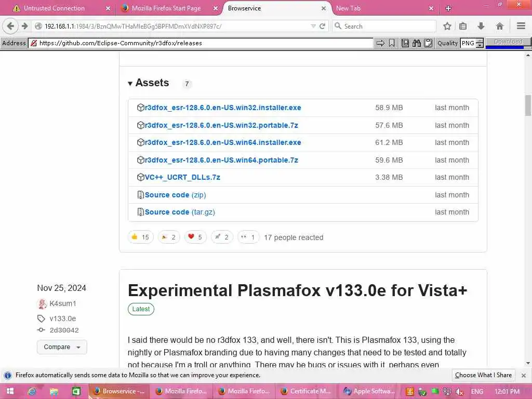Viewport: 532px width, 399px height.
Task: Click the Browservice Download button
Action: pos(508,42)
